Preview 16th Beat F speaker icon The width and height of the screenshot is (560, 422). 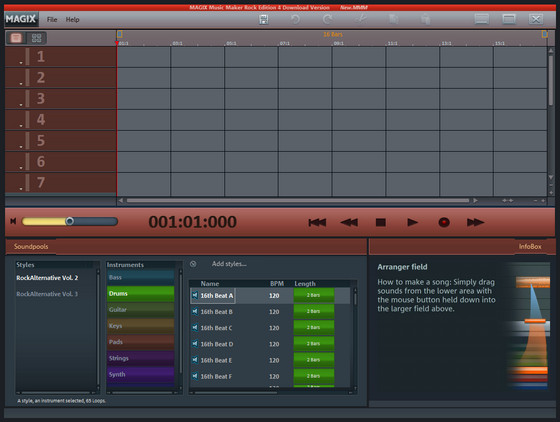[x=195, y=376]
